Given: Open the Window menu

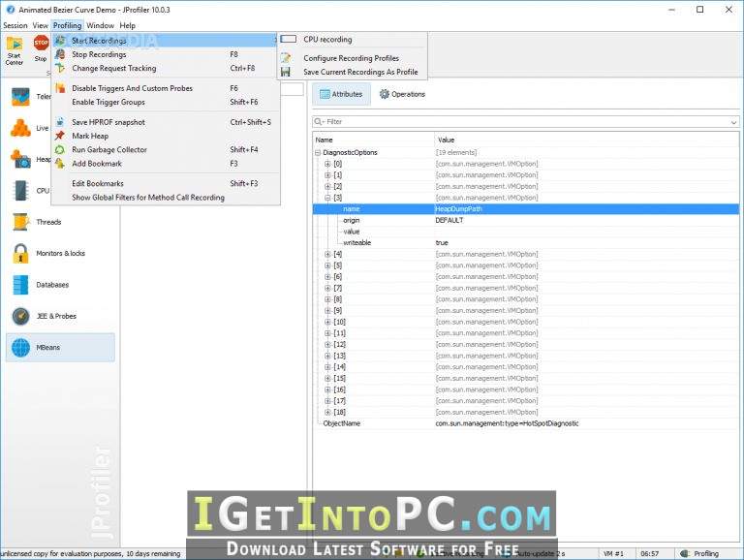Looking at the screenshot, I should point(100,25).
